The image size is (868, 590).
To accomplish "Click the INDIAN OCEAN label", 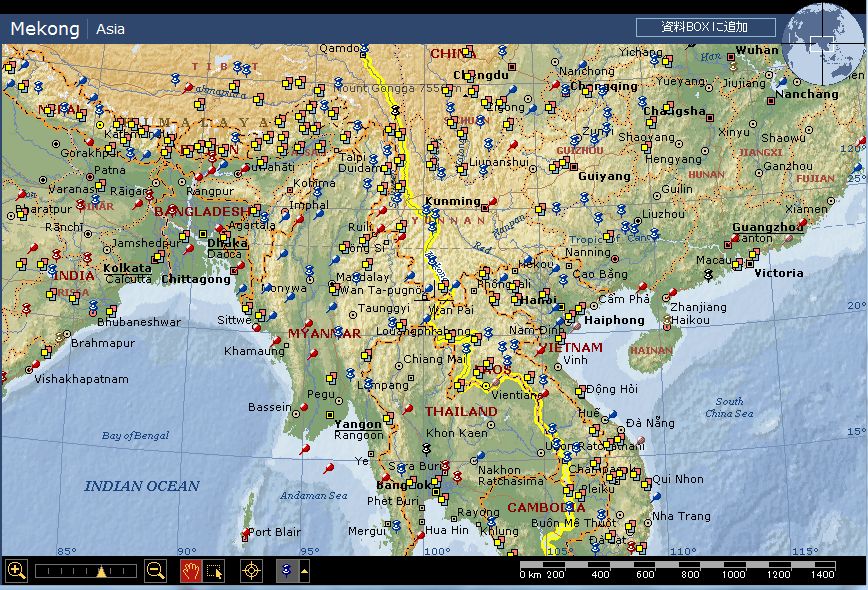I will coord(142,486).
